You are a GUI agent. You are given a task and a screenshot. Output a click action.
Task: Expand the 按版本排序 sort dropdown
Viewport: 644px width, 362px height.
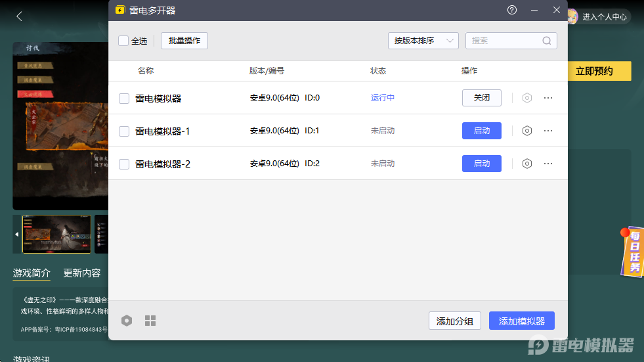(423, 41)
